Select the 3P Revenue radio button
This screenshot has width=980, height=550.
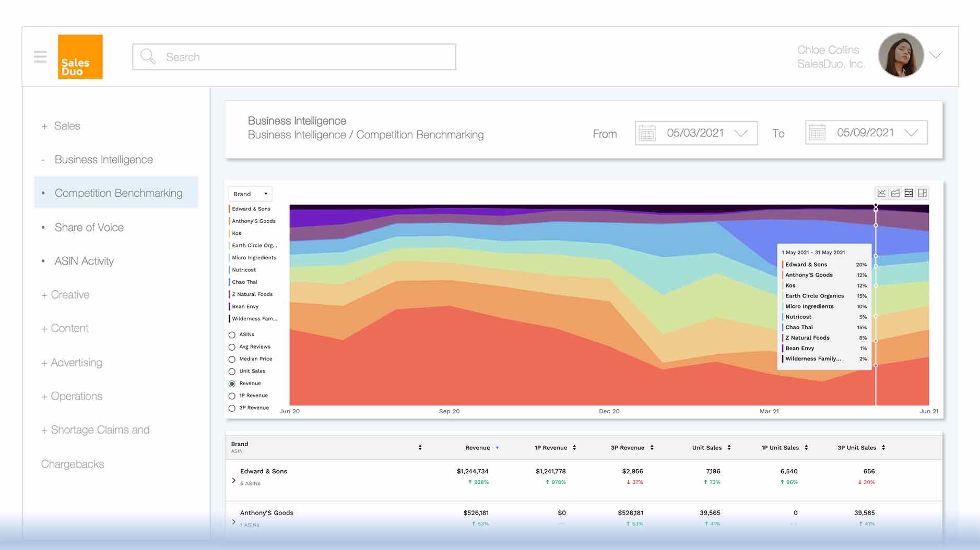click(x=232, y=409)
